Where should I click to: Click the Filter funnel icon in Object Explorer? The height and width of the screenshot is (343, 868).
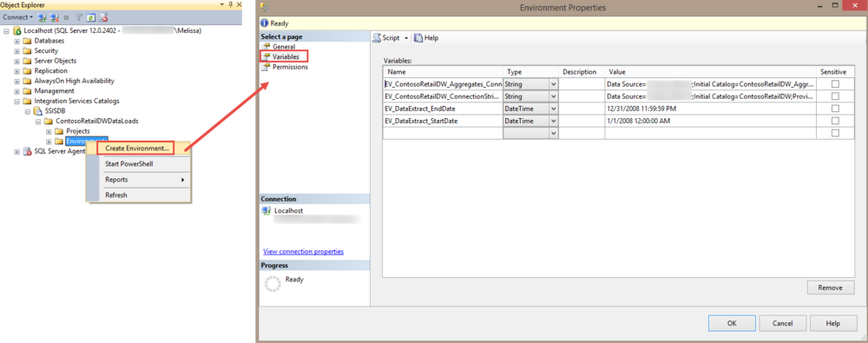79,17
